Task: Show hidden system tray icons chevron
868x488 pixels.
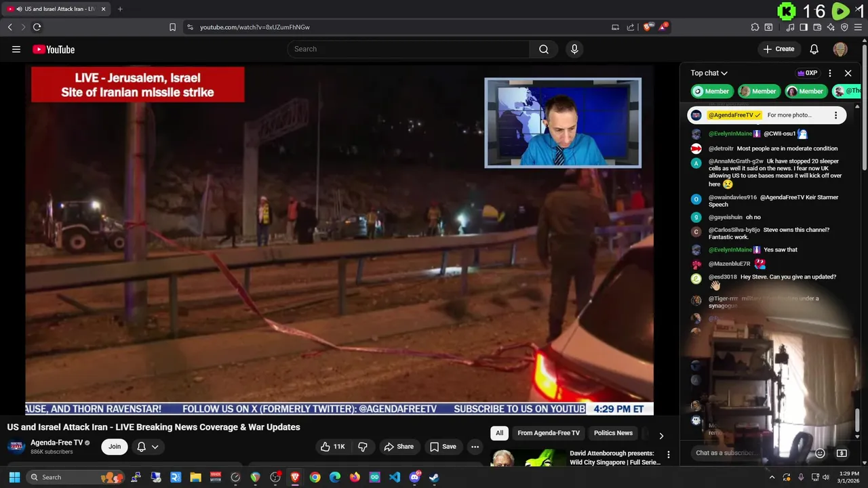Action: click(772, 477)
